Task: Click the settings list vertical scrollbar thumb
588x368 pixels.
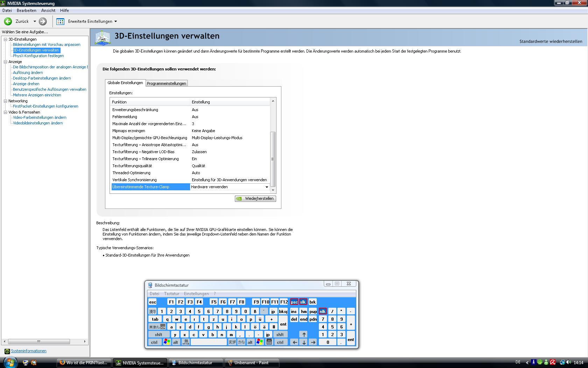Action: click(x=273, y=159)
